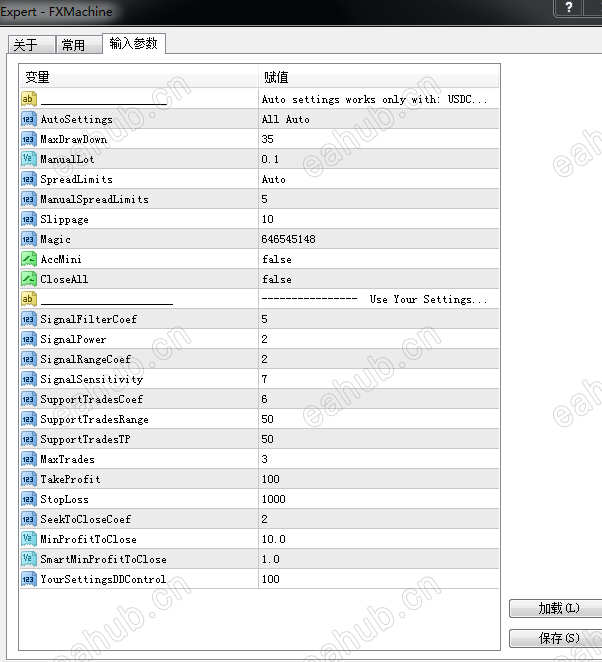Screen dimensions: 602x662
Task: Click the double-type icon beside ManualLot
Action: (29, 159)
